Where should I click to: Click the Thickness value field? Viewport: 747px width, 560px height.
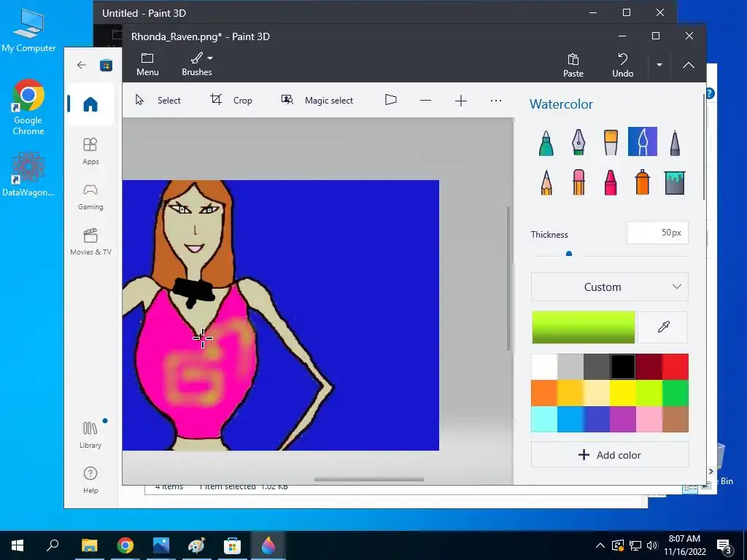tap(657, 233)
